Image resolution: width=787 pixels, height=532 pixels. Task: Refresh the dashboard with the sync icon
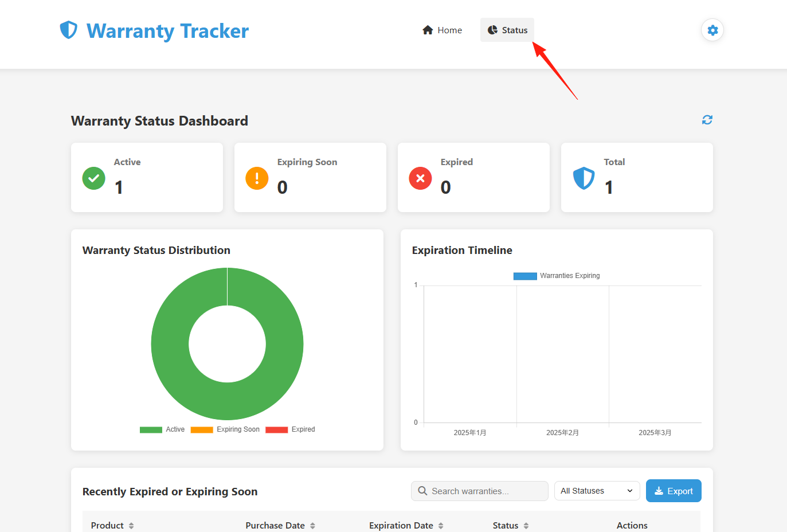tap(707, 120)
